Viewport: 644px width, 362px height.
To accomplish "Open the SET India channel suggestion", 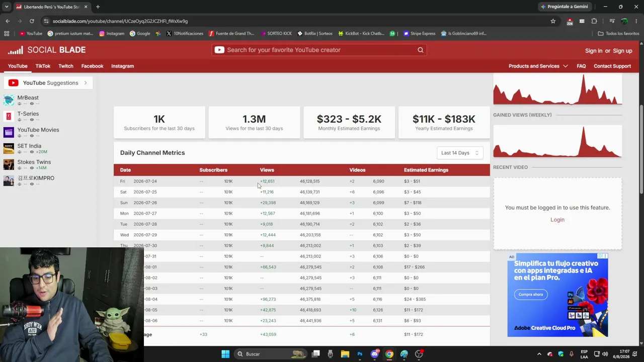I will (29, 146).
